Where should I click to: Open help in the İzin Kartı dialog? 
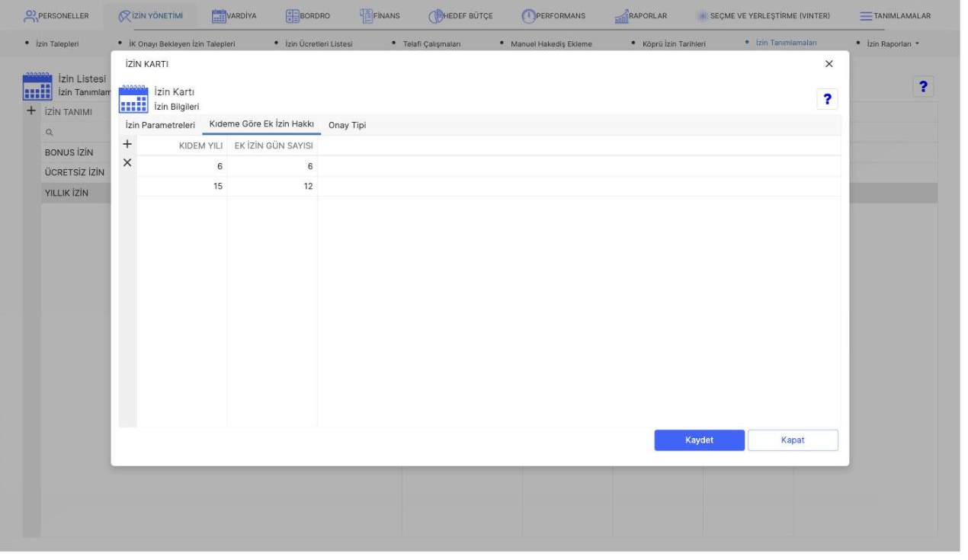pyautogui.click(x=827, y=99)
